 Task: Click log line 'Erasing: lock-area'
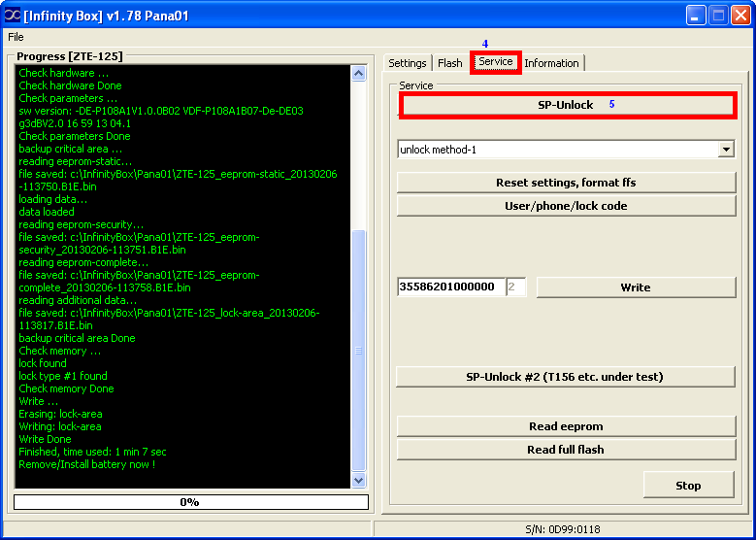(61, 414)
